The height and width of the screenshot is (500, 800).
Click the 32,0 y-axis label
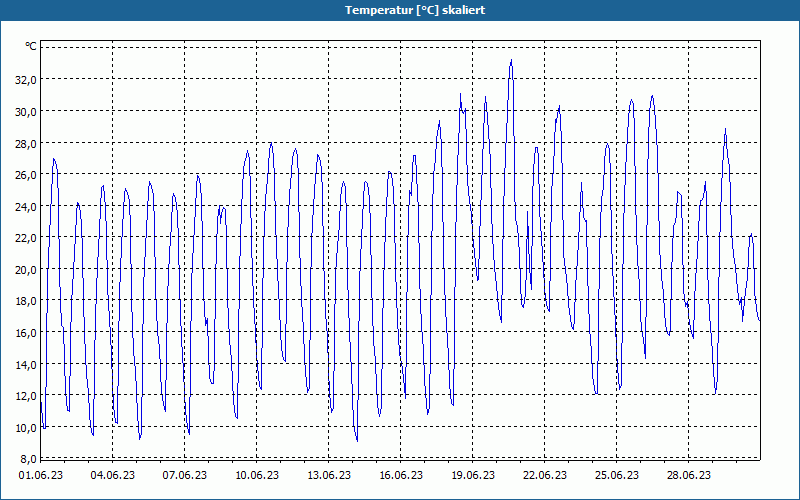(26, 80)
